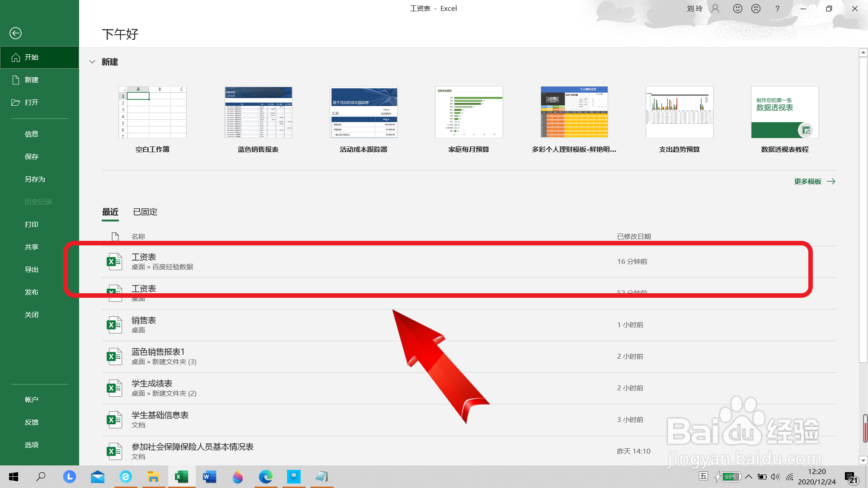
Task: Click the scroll down arrow of file list
Action: tap(863, 460)
